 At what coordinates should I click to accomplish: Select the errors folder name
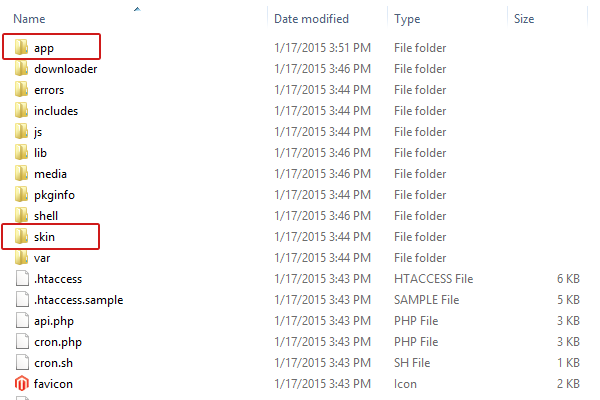tap(49, 90)
